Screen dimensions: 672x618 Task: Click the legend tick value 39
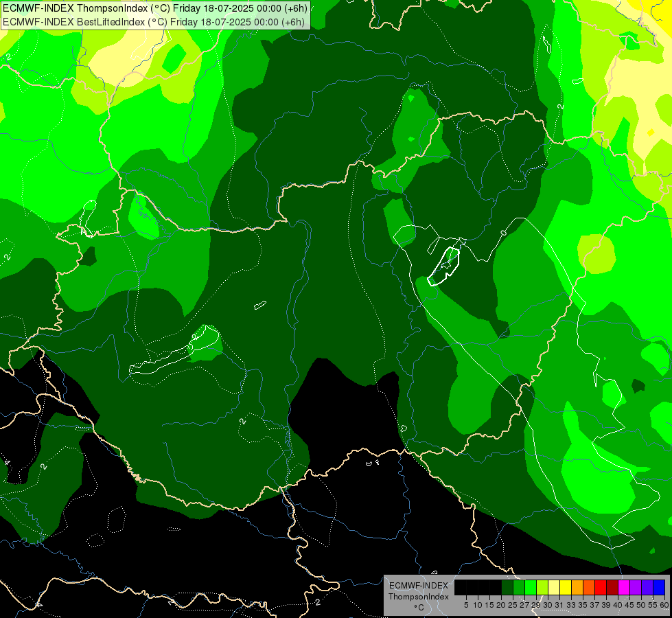coord(606,605)
